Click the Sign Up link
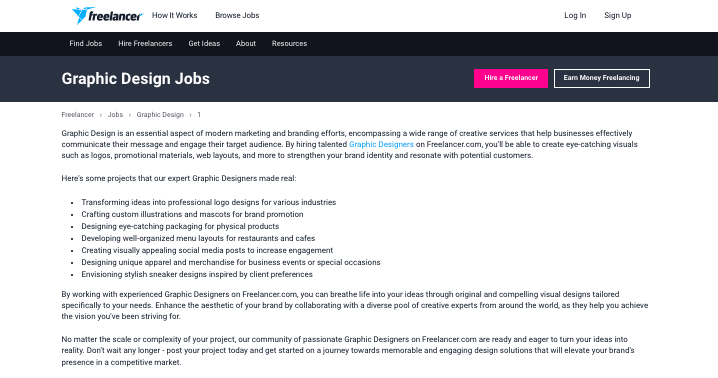The height and width of the screenshot is (378, 718). tap(617, 15)
